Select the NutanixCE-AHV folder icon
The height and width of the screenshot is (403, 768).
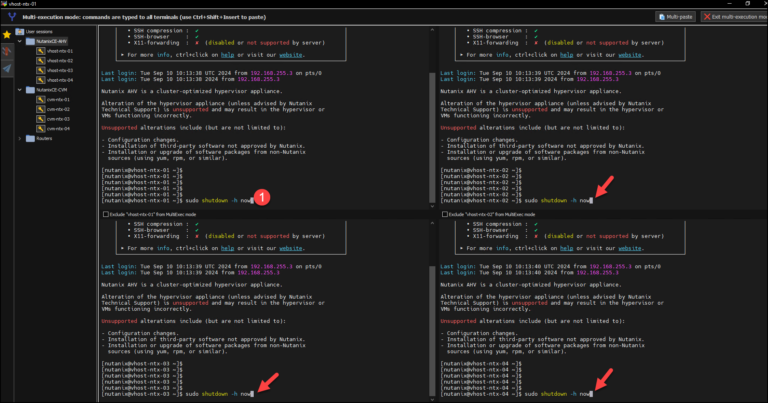(x=31, y=41)
